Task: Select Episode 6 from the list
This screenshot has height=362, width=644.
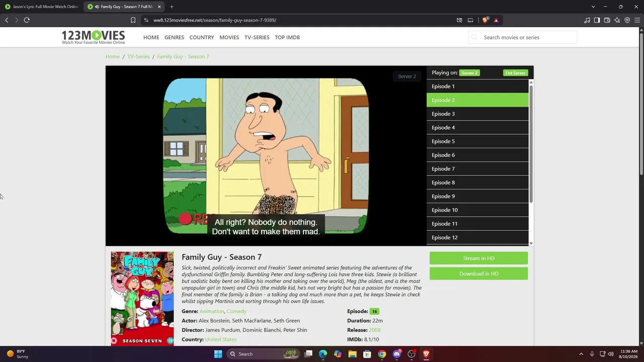Action: [x=477, y=155]
